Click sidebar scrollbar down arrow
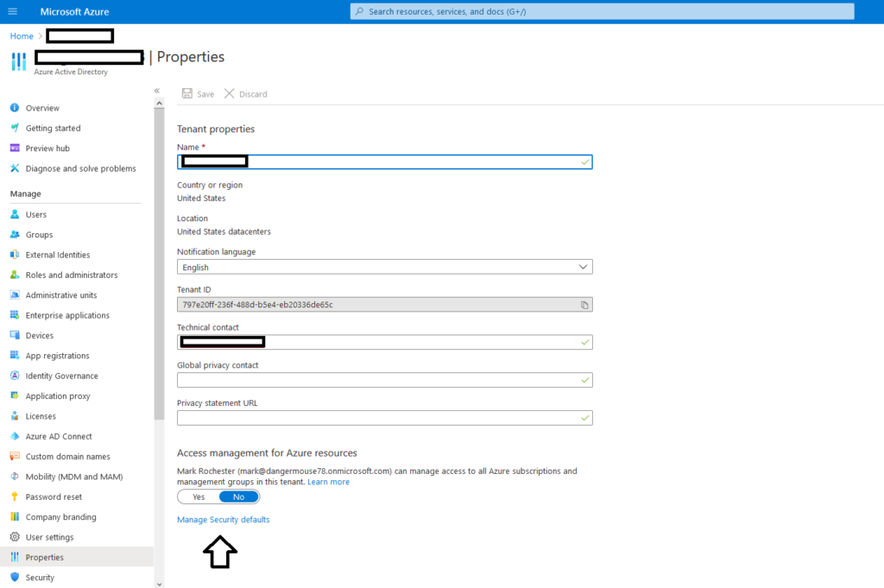The image size is (884, 588). pyautogui.click(x=159, y=584)
